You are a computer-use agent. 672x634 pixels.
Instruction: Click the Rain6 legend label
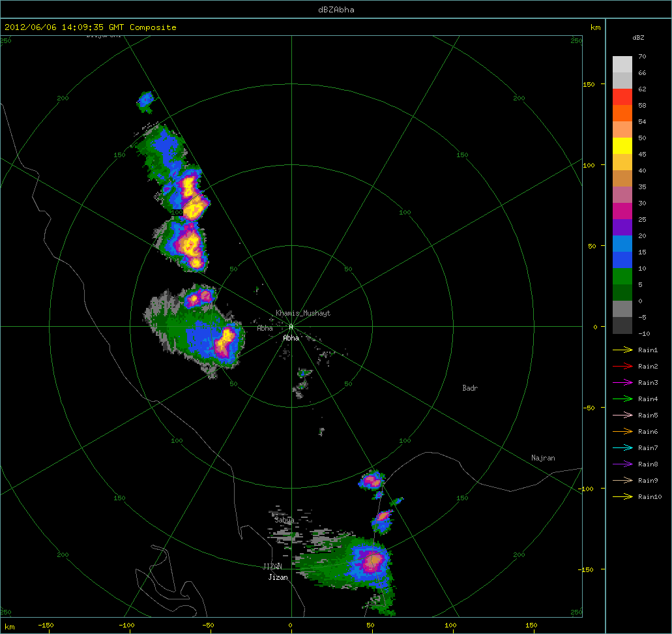point(648,432)
